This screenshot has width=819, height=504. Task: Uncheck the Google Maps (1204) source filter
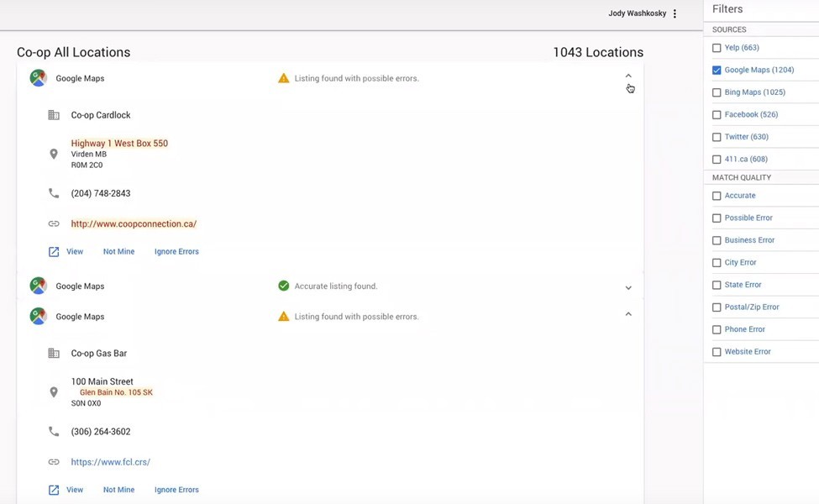click(717, 70)
